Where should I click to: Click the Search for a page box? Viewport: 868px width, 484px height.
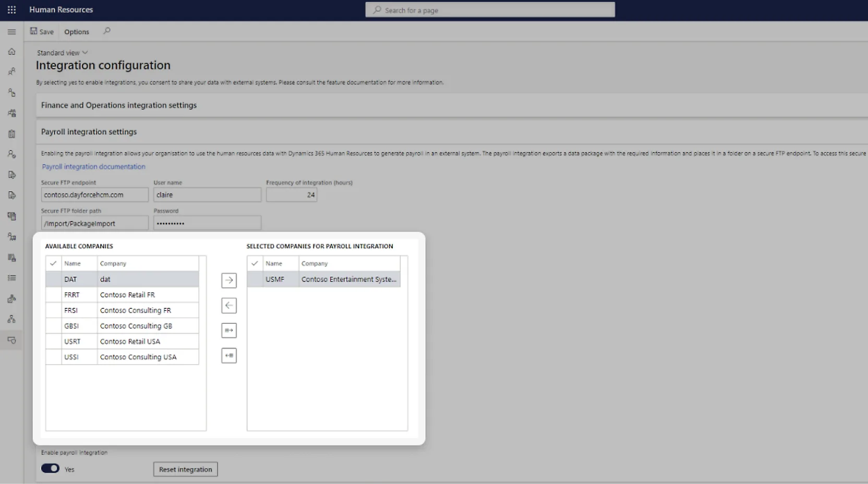tap(490, 10)
